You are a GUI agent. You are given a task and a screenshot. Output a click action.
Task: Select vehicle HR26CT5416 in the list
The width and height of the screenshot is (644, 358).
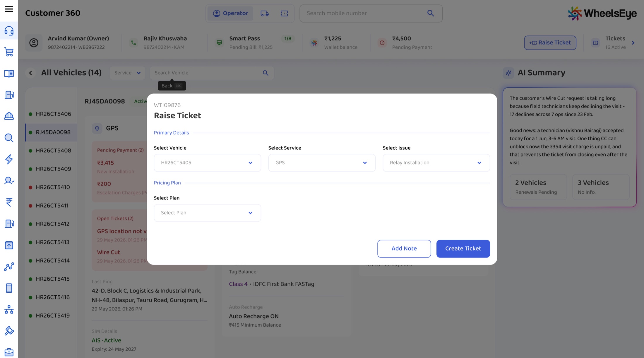[x=51, y=297]
